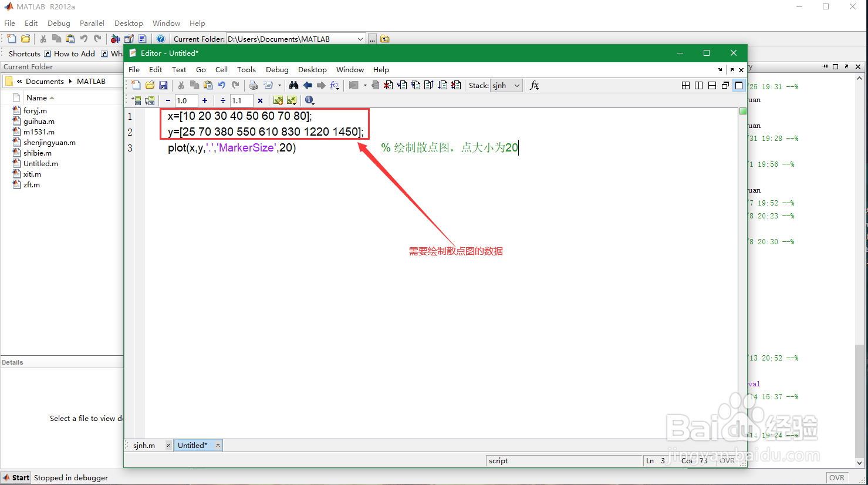Open Find with the binoculars icon

point(293,85)
